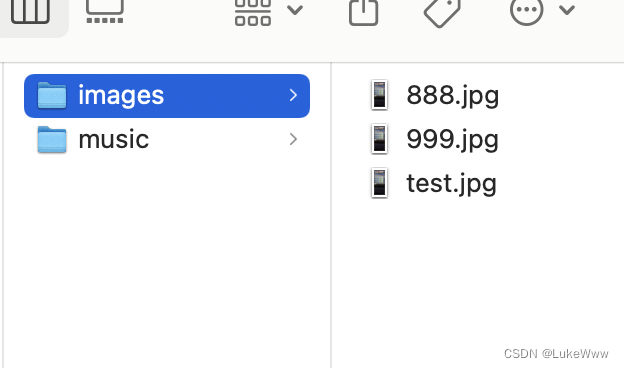Click the 888.jpg thumbnail icon
Screen dimensions: 624x368
[x=379, y=95]
